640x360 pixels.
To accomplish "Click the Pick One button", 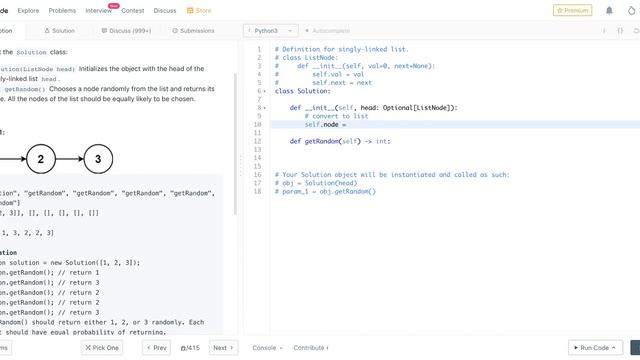I will pyautogui.click(x=102, y=348).
